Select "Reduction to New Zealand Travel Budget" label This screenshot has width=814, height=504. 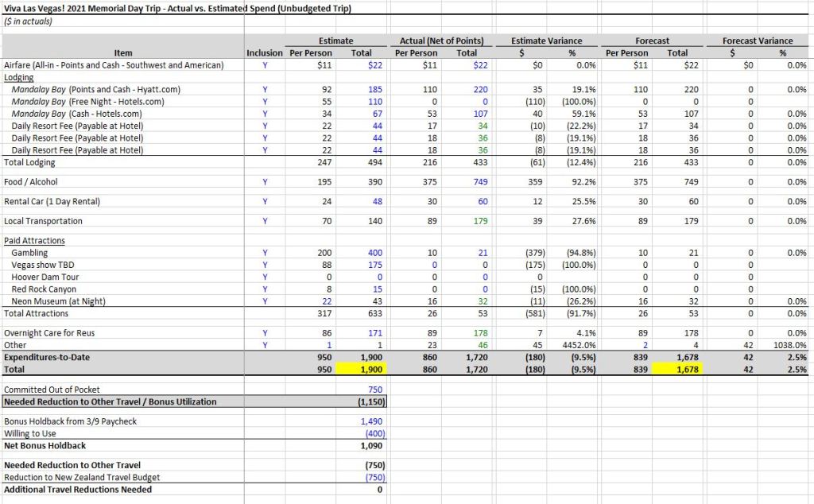[82, 477]
